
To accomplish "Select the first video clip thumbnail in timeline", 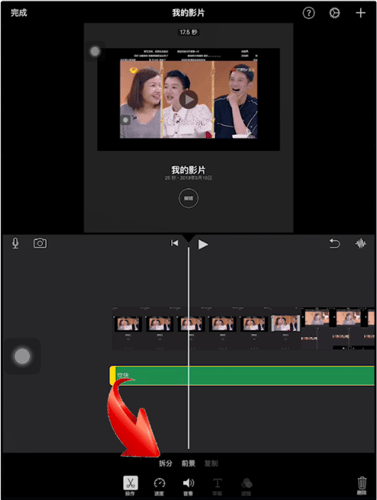I will click(x=128, y=324).
